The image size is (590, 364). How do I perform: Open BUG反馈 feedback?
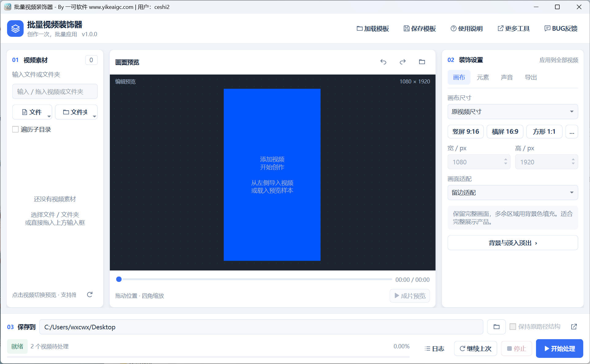[x=561, y=29]
